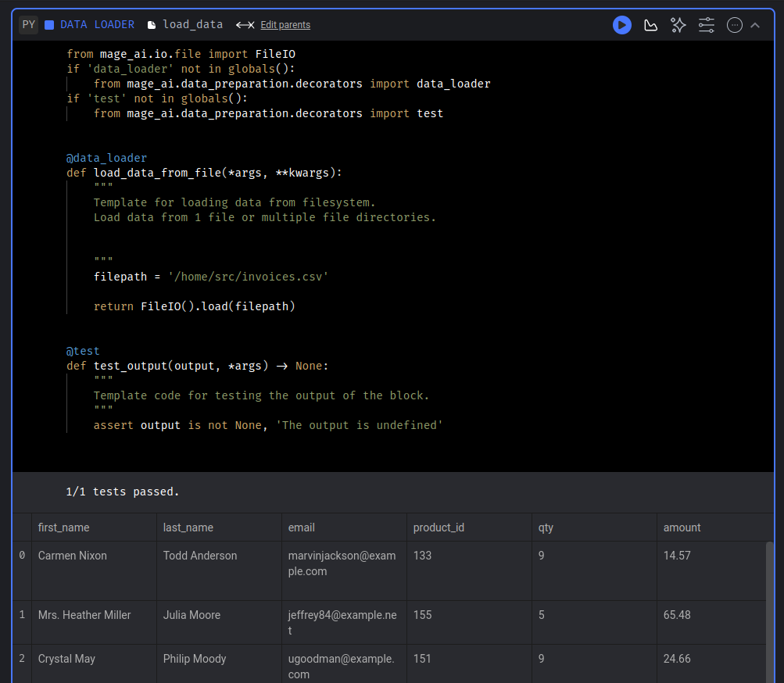Collapse the block using the chevron
Viewport: 784px width, 683px height.
(754, 24)
